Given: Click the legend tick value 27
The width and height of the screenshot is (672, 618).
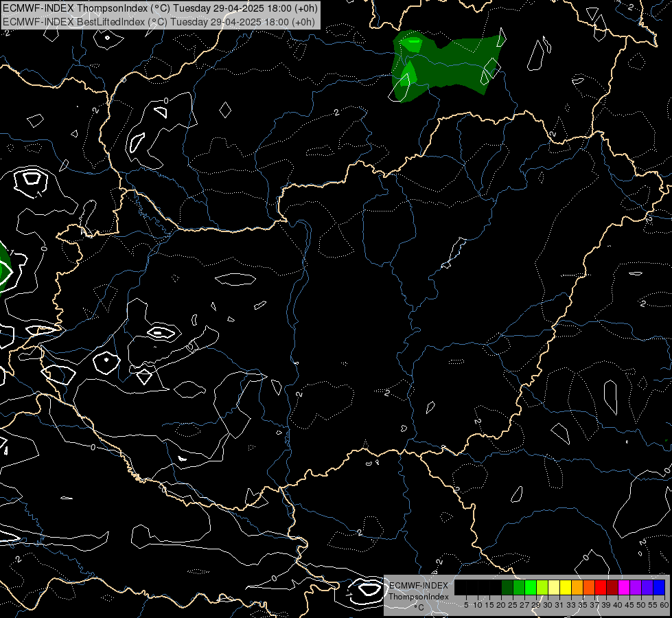Looking at the screenshot, I should point(524,605).
